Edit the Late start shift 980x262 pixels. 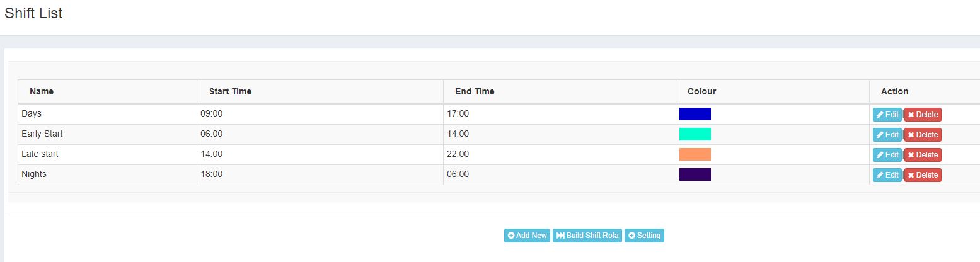coord(887,155)
